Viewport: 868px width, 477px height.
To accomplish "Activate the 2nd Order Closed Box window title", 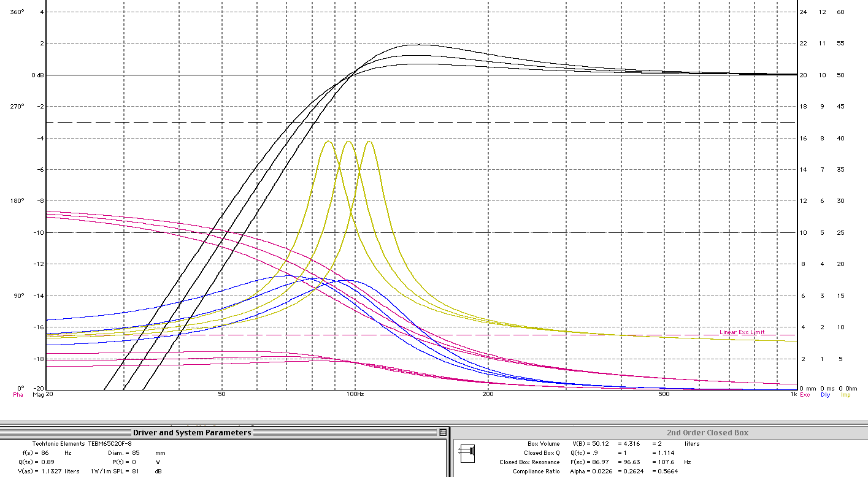I will coord(707,432).
